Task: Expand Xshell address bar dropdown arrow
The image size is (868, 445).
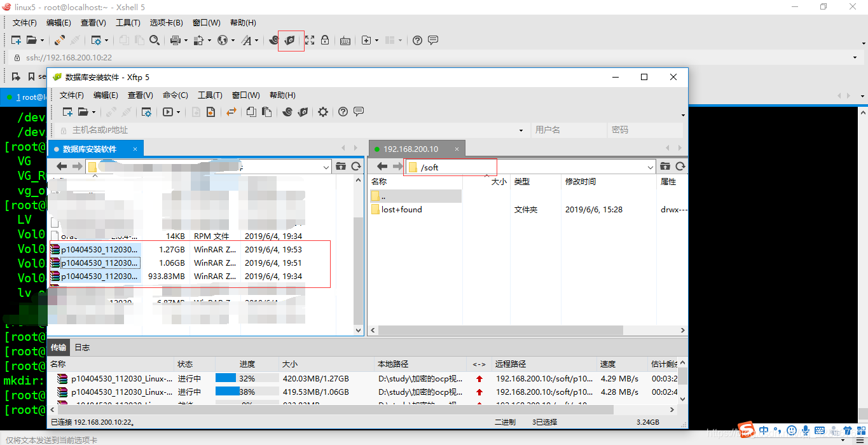Action: pyautogui.click(x=855, y=57)
